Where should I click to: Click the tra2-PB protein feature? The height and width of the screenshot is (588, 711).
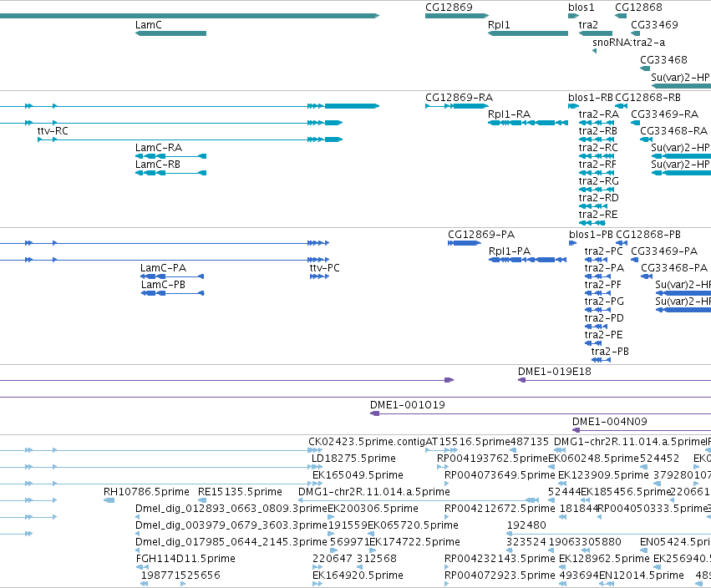click(601, 360)
